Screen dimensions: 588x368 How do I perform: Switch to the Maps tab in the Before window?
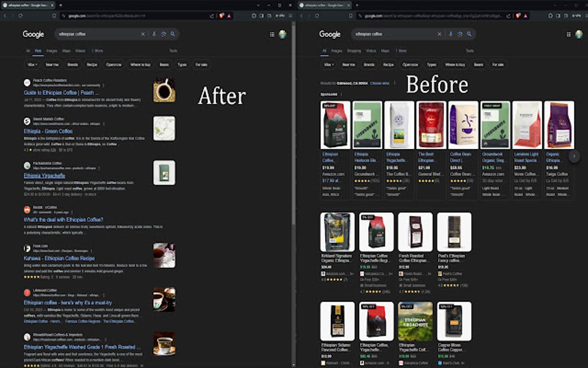(385, 51)
